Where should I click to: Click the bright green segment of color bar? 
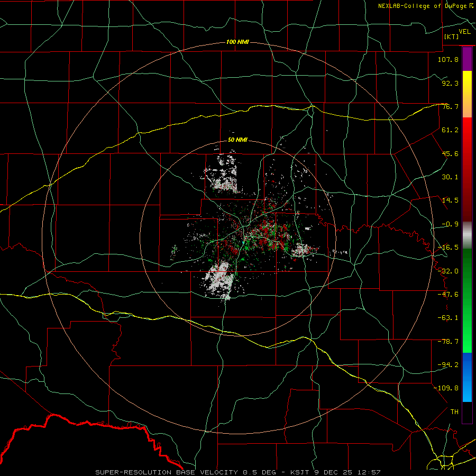pos(467,300)
